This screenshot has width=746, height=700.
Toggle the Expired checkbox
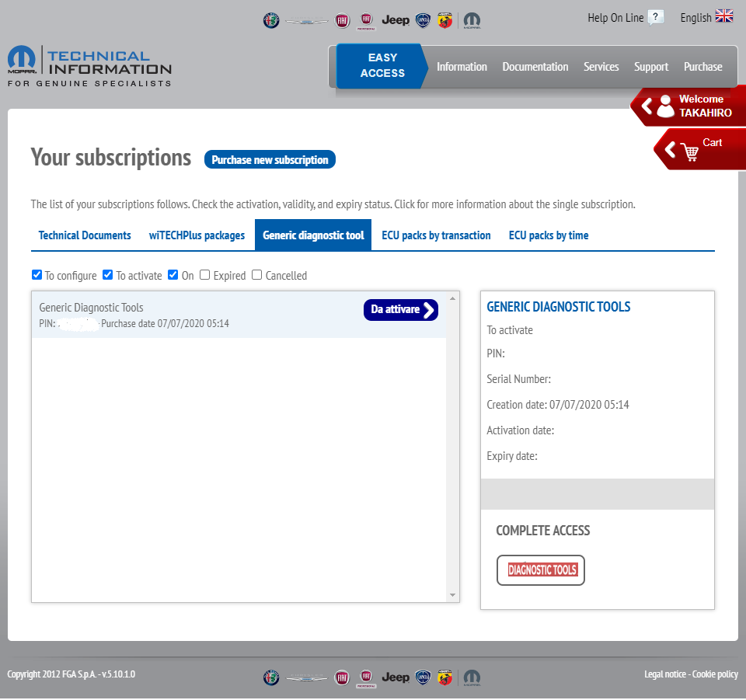[x=204, y=275]
